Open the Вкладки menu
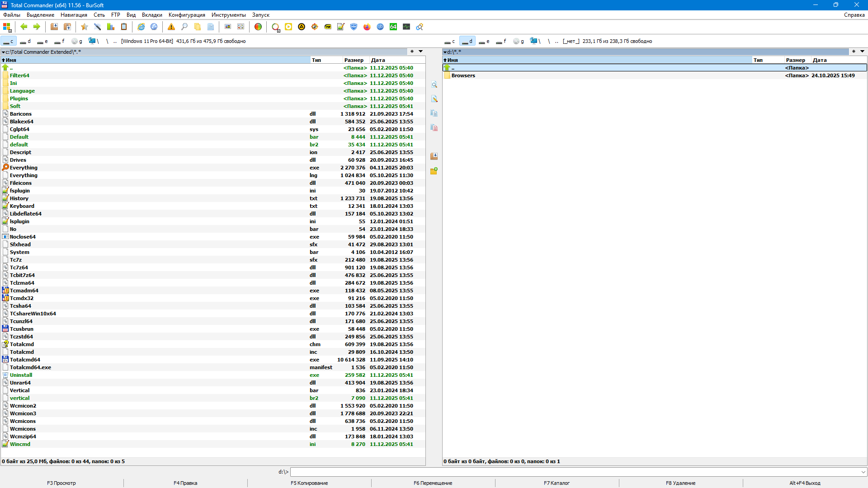The image size is (868, 488). click(x=152, y=15)
